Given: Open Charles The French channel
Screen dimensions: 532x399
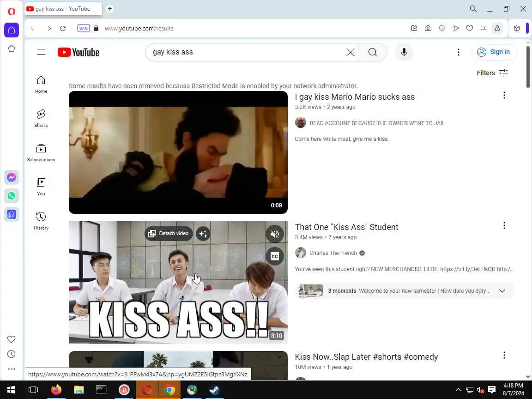Looking at the screenshot, I should pos(333,253).
